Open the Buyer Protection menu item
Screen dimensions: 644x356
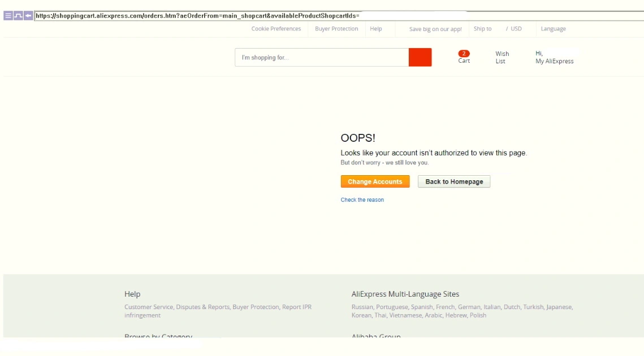(x=336, y=29)
